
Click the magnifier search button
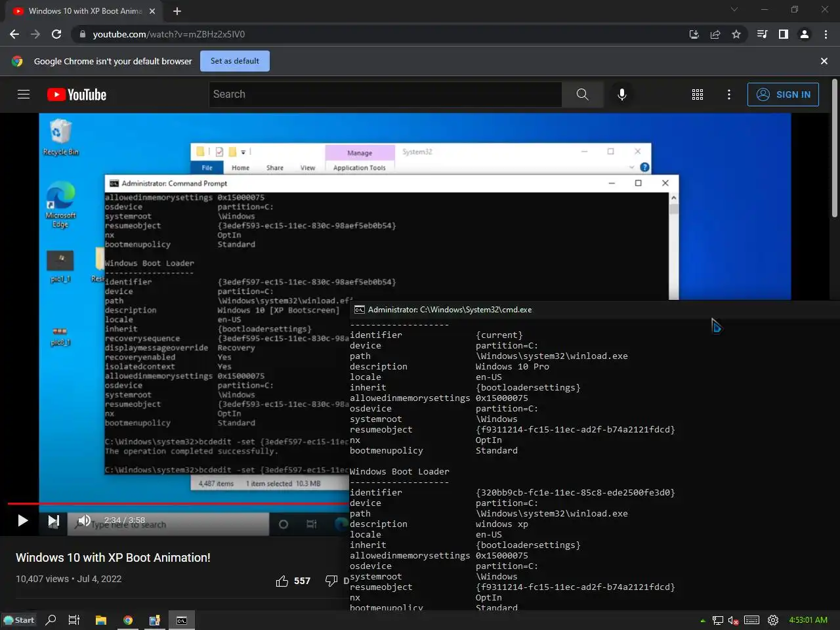click(582, 94)
